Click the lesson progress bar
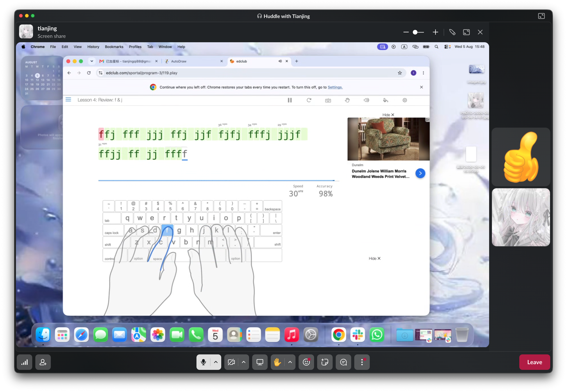The height and width of the screenshot is (392, 567). [219, 181]
